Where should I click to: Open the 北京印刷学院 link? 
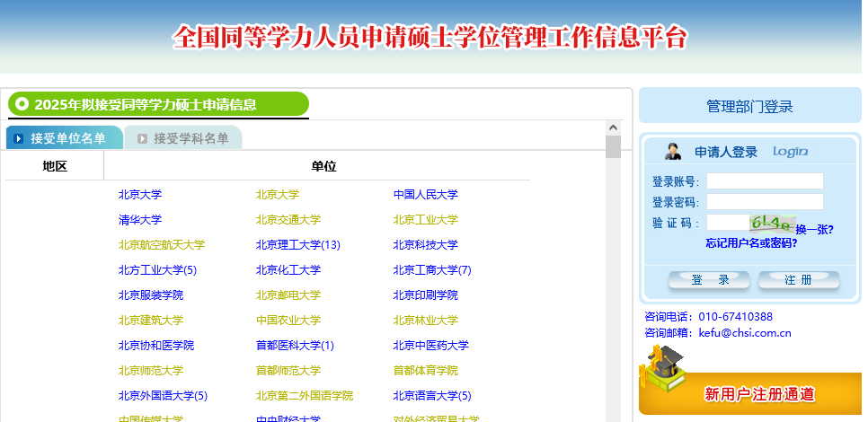click(x=426, y=295)
